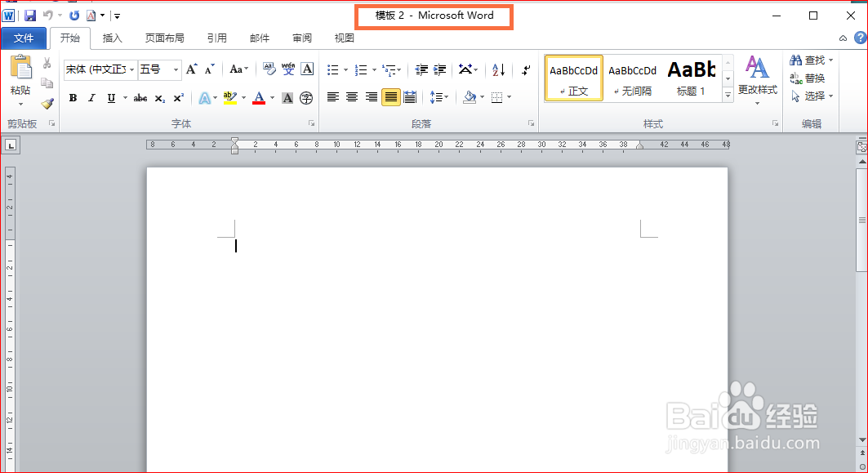Open the font name dropdown 宋体
The height and width of the screenshot is (473, 868).
[x=131, y=69]
